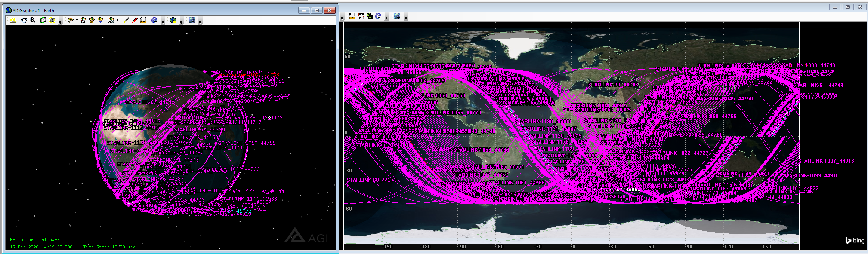Click STARLINK-1099_44918 label on 2D map

(x=811, y=175)
